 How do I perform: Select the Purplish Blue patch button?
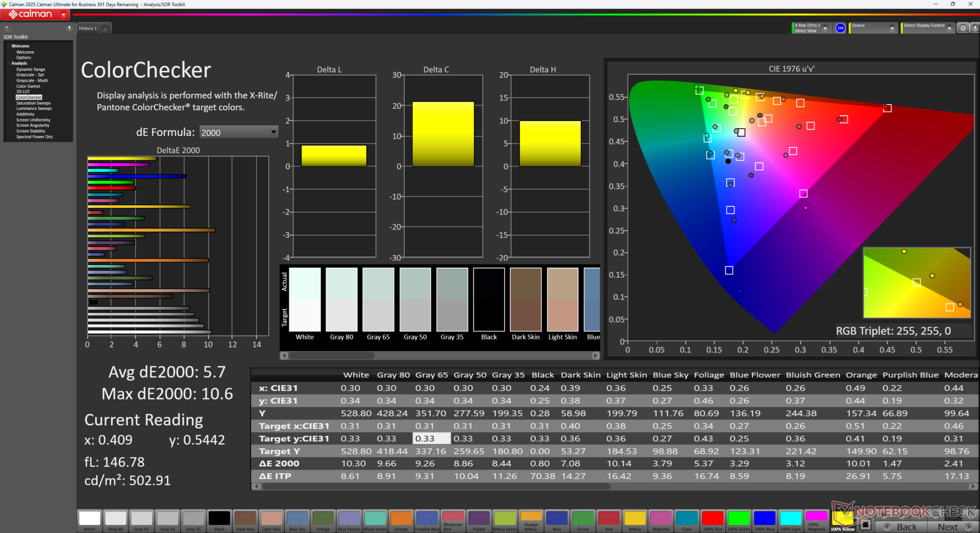click(427, 521)
